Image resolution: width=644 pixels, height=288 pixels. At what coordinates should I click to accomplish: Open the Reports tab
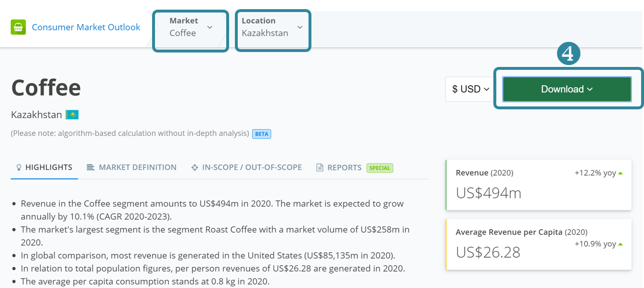coord(344,168)
